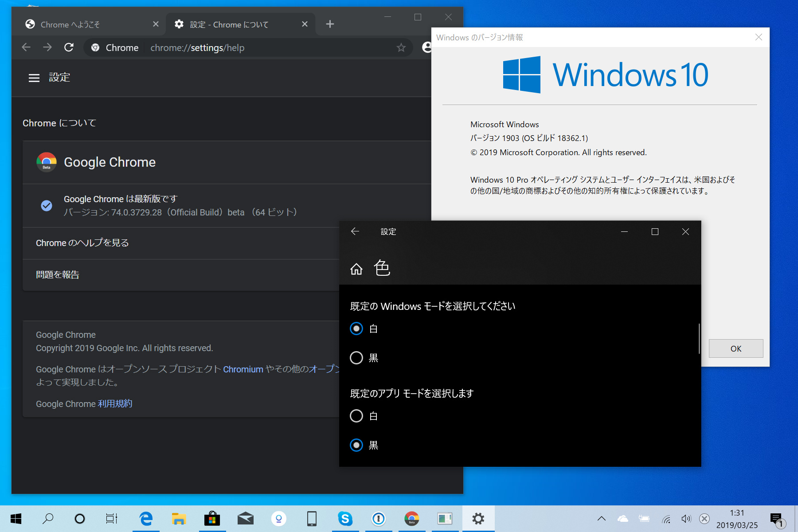Viewport: 798px width, 532px height.
Task: Click the Google Chrome Beta logo
Action: (x=46, y=162)
